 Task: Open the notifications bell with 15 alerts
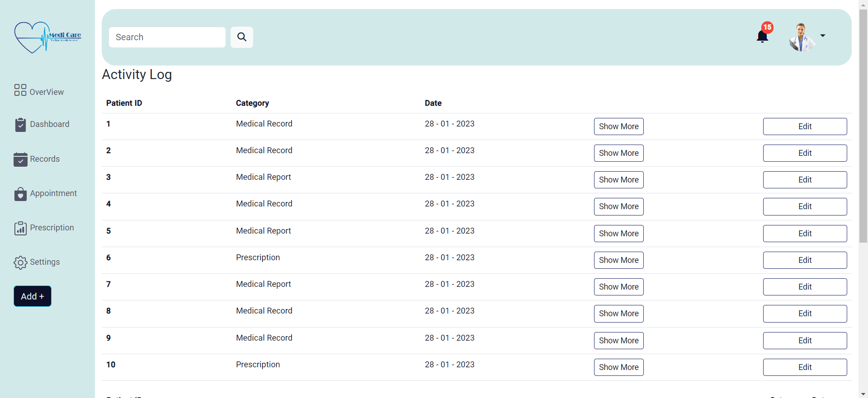coord(763,36)
